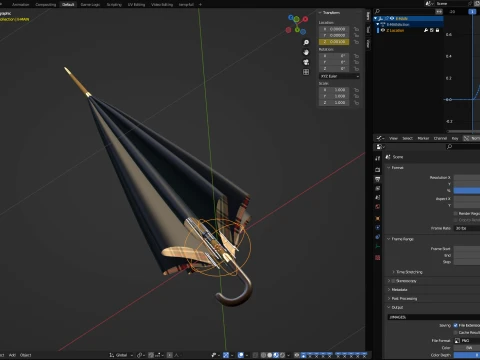Viewport: 480px width, 360px height.
Task: Adjust the Color Depth blue selector
Action: point(467,355)
